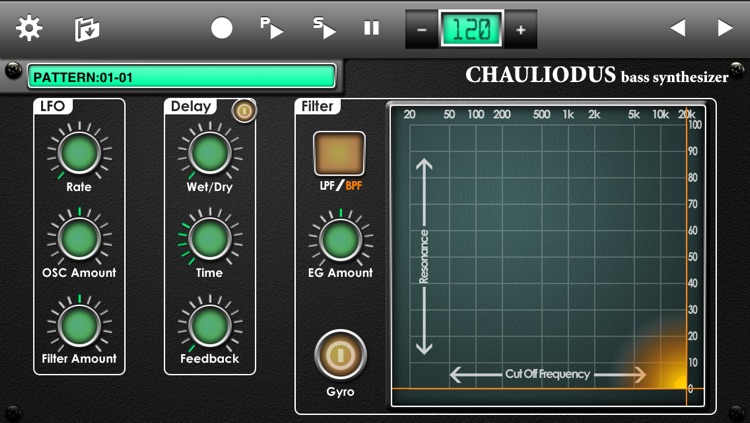Start recording with the round record button

(222, 28)
